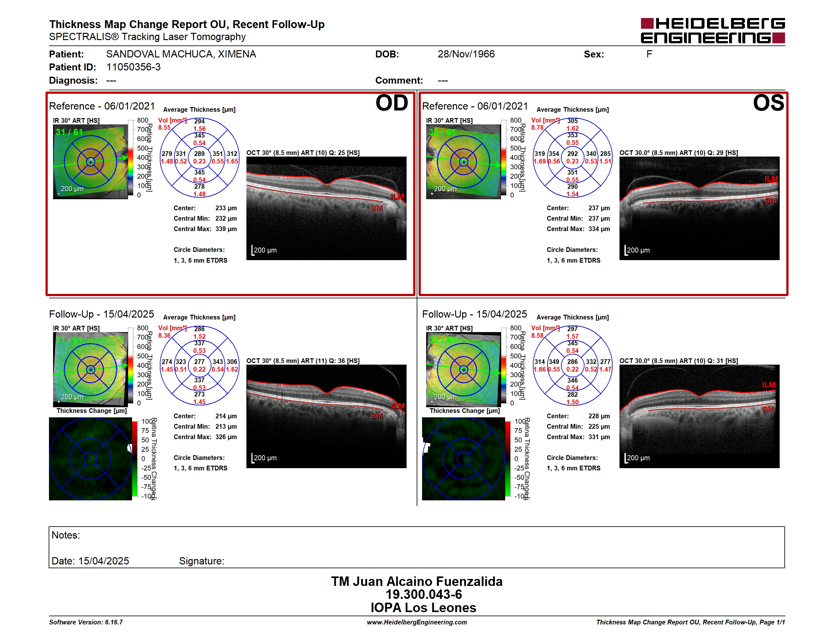Click the Date: 15/04/2025 entry
Viewport: 834px width, 644px height.
pos(90,561)
